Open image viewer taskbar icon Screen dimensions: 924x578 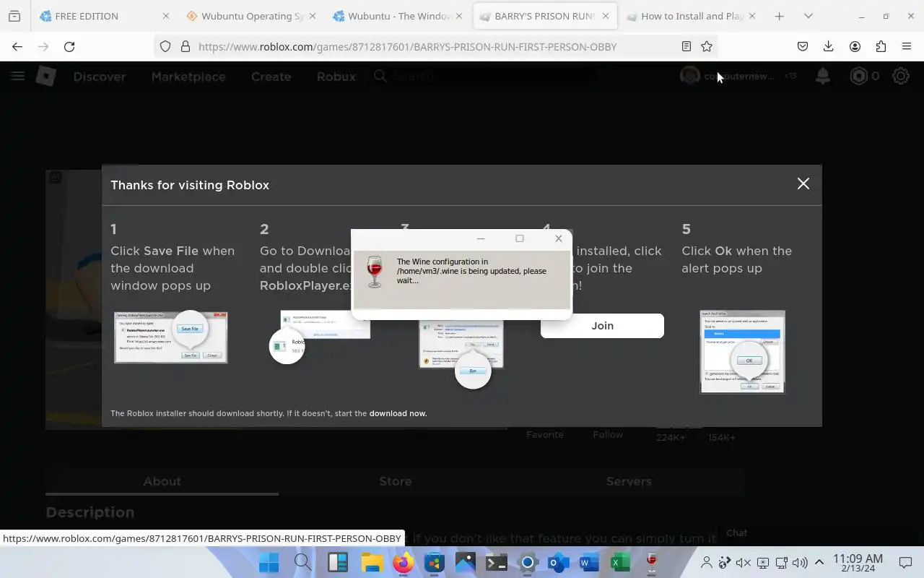pyautogui.click(x=466, y=562)
